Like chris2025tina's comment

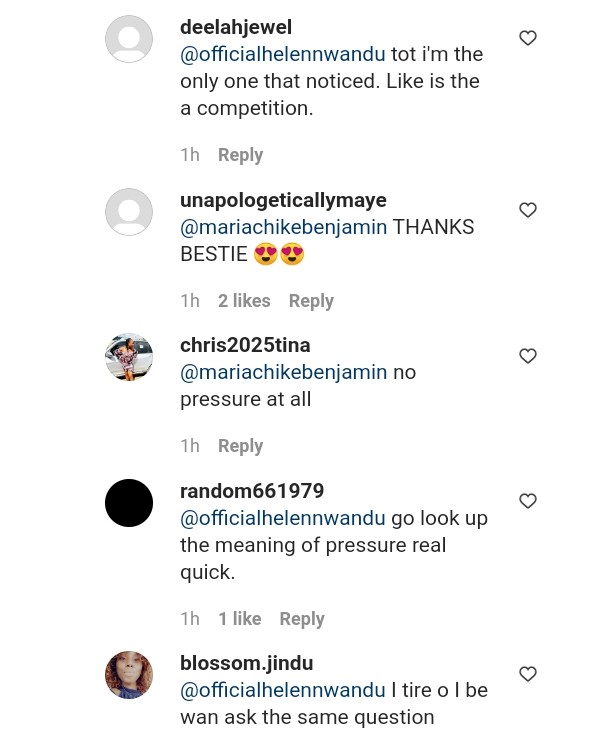[x=528, y=356]
